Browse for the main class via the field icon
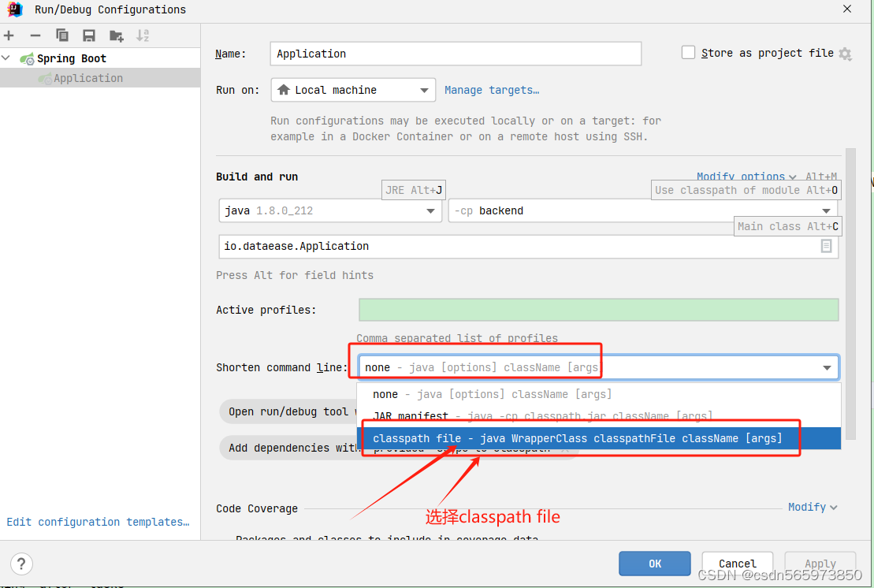Viewport: 874px width, 588px height. click(826, 246)
